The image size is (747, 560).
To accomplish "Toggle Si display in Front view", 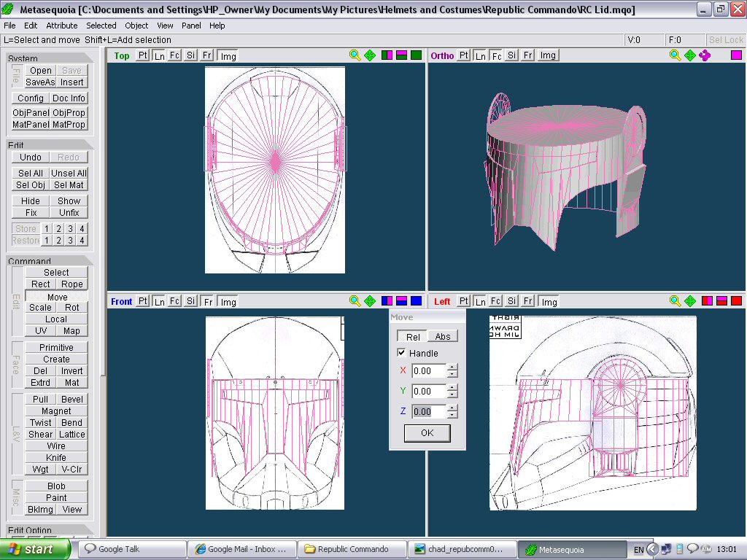I will pyautogui.click(x=191, y=301).
